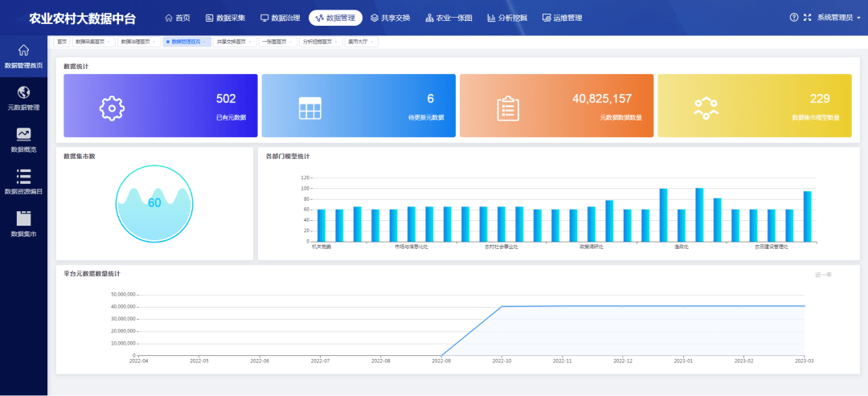Click the 229 数据集市模型数量 value
Image resolution: width=868 pixels, height=396 pixels.
[x=820, y=99]
